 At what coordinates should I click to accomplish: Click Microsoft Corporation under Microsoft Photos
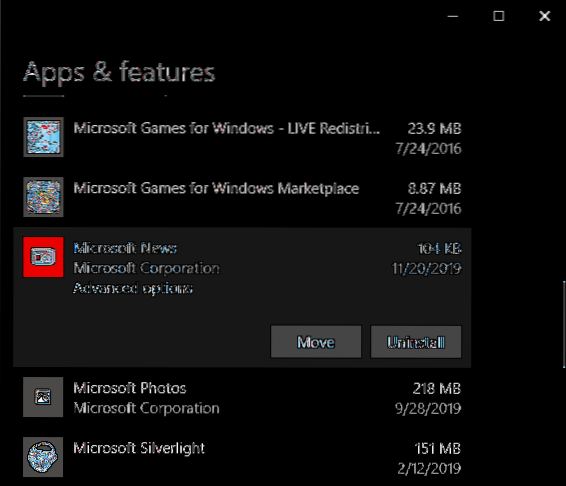point(146,408)
